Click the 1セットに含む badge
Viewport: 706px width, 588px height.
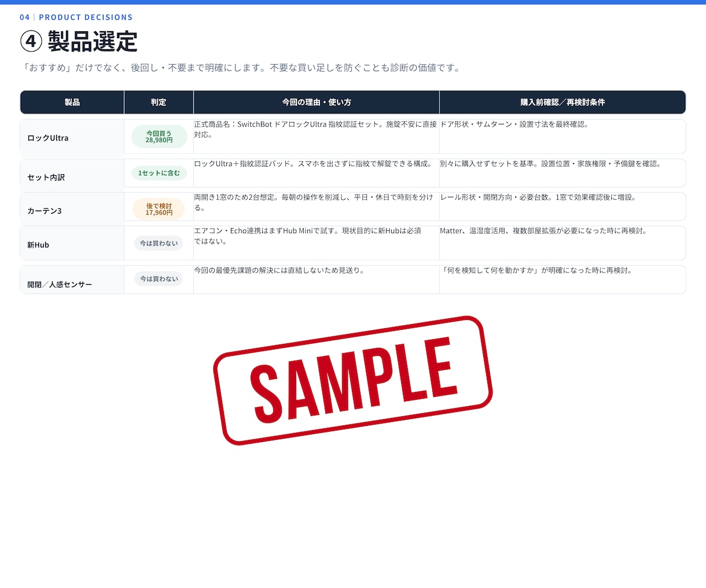point(159,173)
